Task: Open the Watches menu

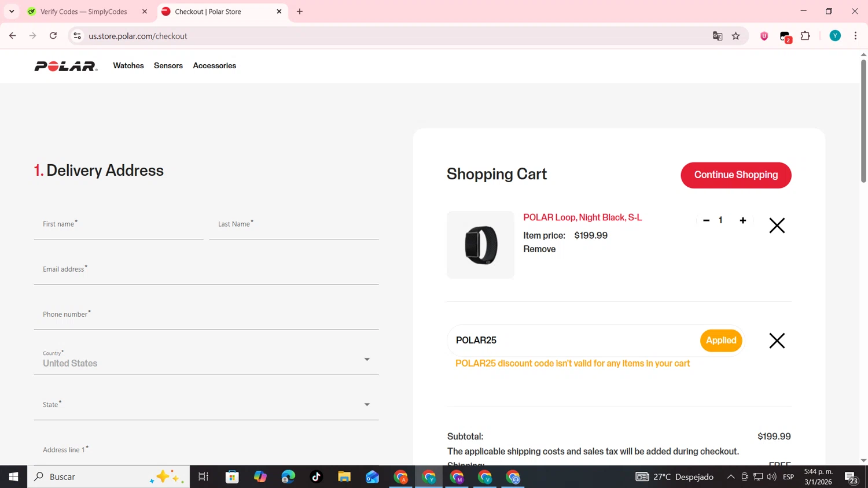Action: (x=128, y=66)
